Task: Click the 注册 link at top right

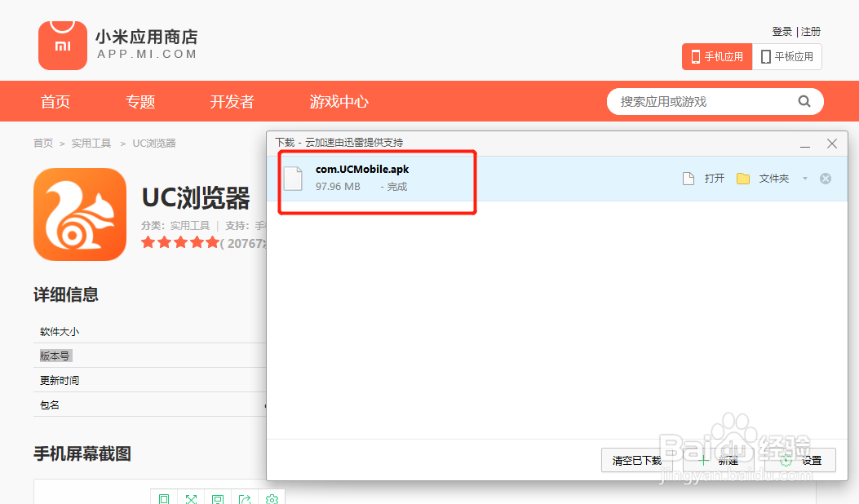Action: point(810,31)
